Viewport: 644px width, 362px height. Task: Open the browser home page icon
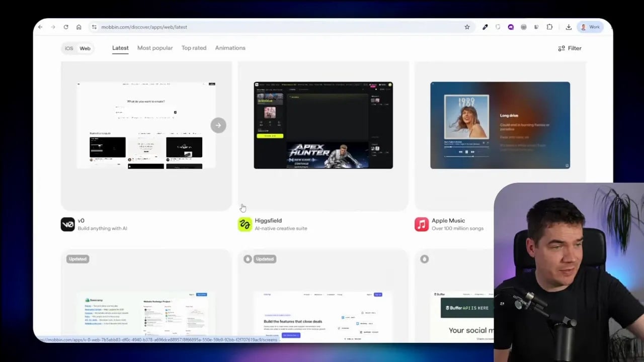(x=79, y=27)
